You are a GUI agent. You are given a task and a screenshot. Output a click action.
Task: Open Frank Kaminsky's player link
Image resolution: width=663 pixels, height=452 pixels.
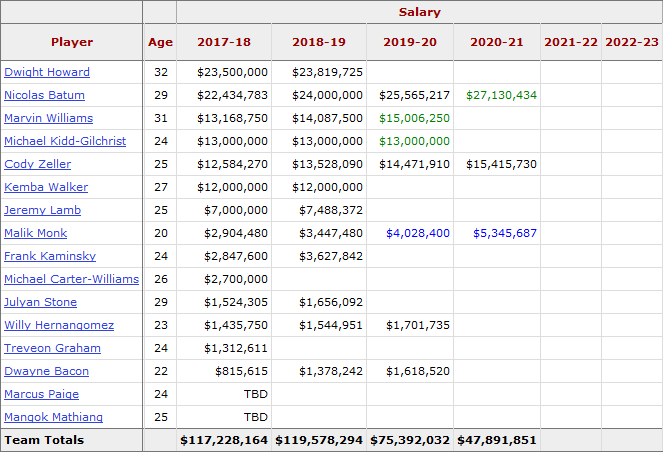pos(50,256)
